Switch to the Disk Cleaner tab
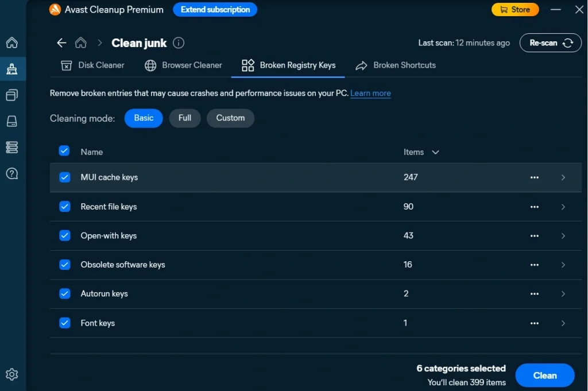This screenshot has height=391, width=588. click(x=92, y=65)
